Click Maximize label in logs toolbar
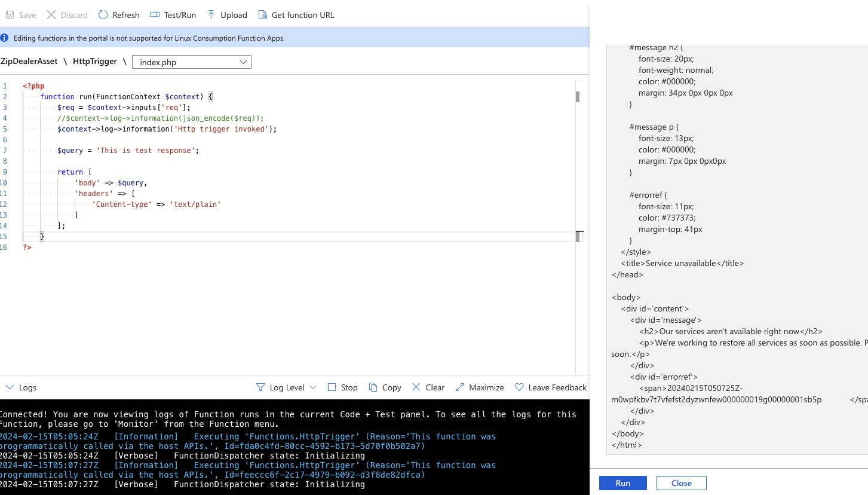868x495 pixels. click(x=486, y=387)
